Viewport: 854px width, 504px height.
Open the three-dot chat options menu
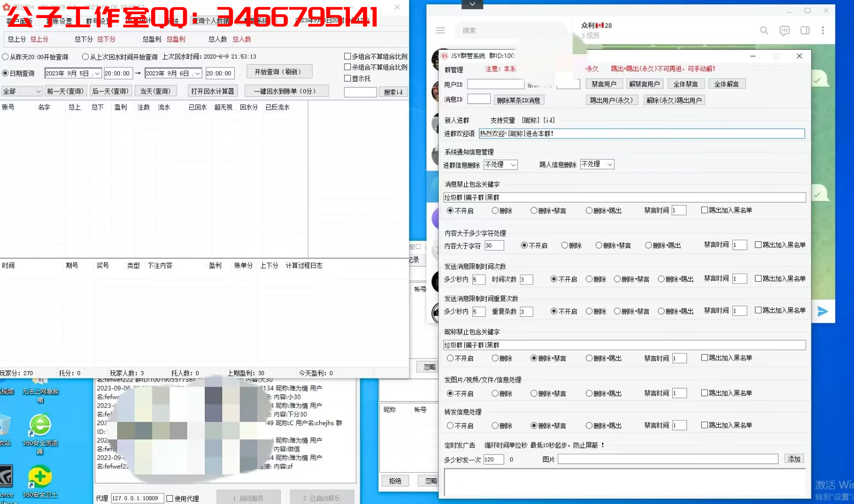(823, 31)
